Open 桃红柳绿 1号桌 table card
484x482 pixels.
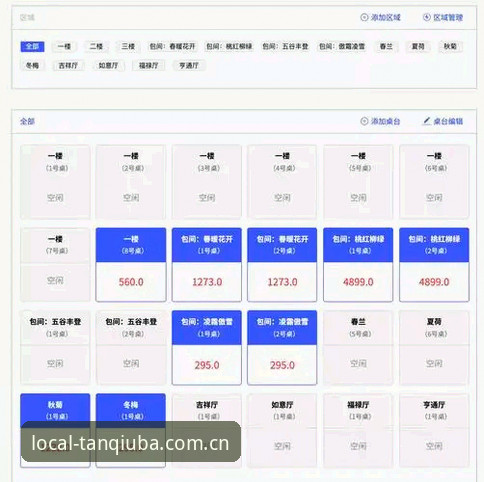[358, 265]
